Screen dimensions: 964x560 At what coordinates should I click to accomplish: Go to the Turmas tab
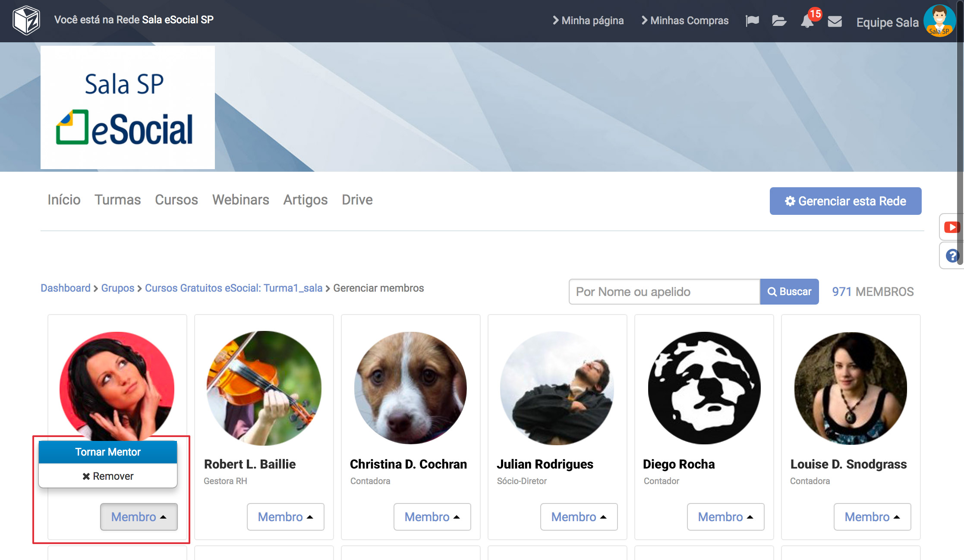tap(117, 200)
